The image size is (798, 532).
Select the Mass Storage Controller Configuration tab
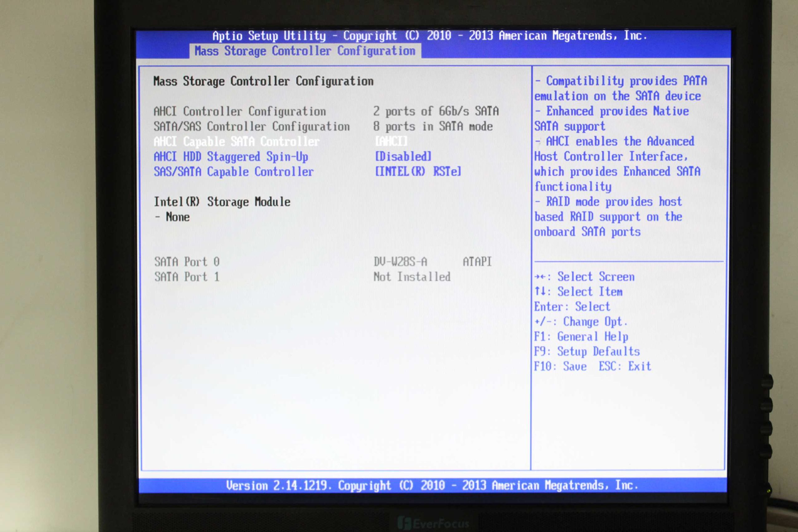click(305, 51)
